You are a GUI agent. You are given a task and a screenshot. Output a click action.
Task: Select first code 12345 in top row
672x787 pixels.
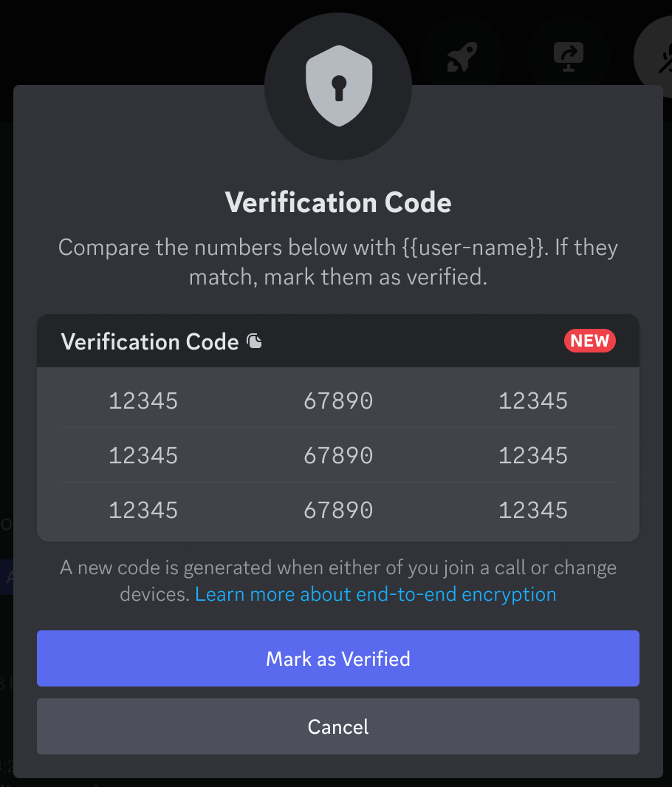click(143, 401)
